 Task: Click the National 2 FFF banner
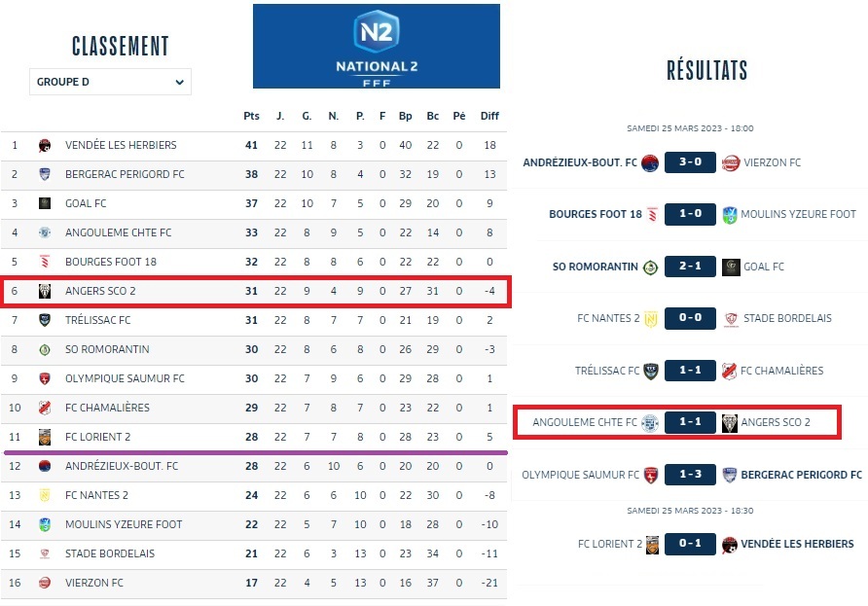coord(376,46)
